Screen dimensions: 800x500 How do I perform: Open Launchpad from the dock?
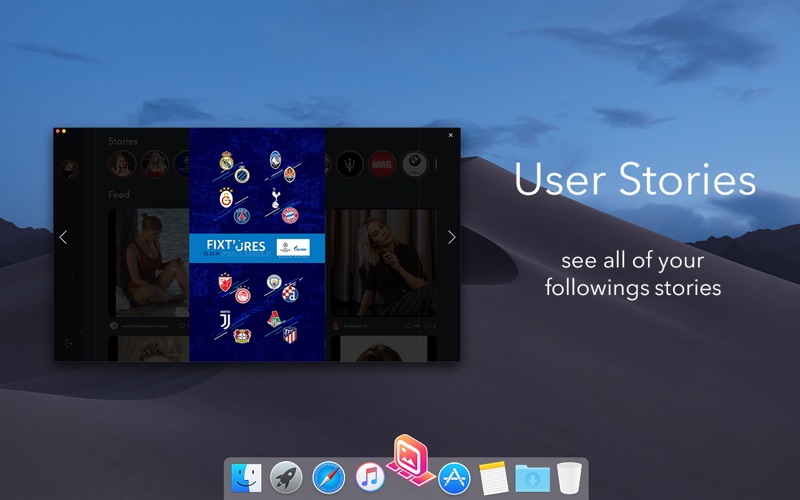286,478
